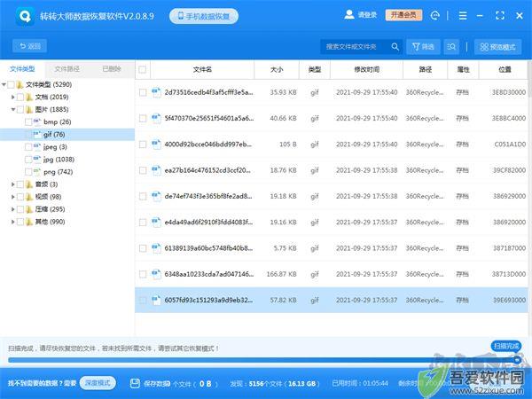Viewport: 532px width, 399px height.
Task: Expand the 音频 (3) tree node
Action: point(13,184)
